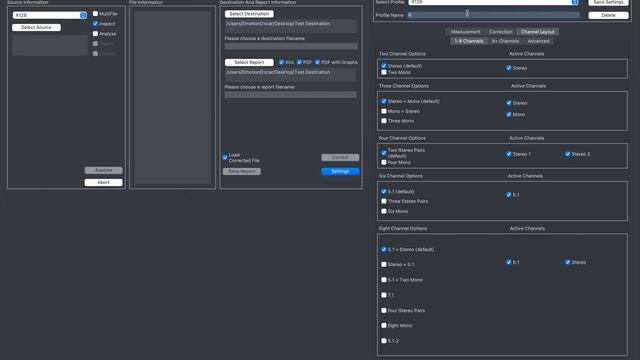Click the Save Report button
The width and height of the screenshot is (640, 360).
point(242,171)
